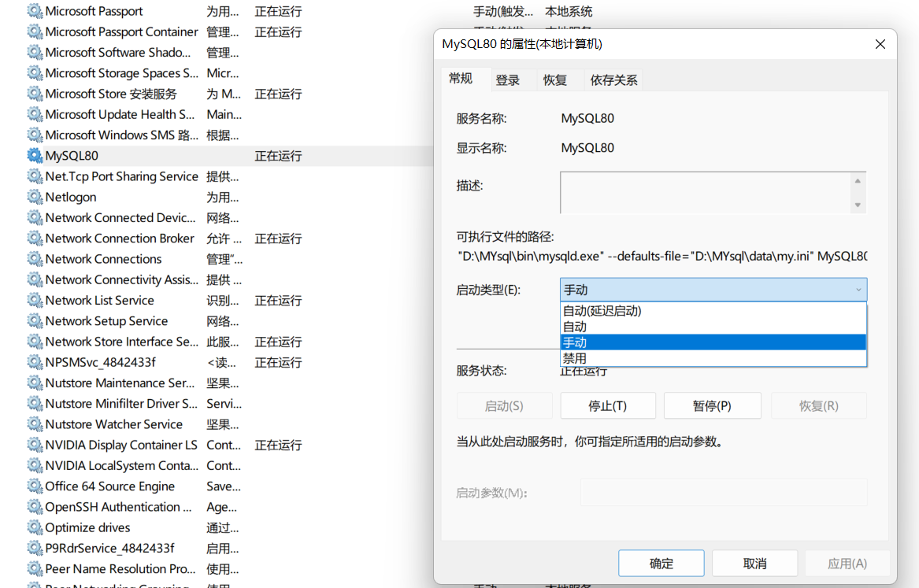Click the 暂停(P) button
919x588 pixels.
(712, 406)
